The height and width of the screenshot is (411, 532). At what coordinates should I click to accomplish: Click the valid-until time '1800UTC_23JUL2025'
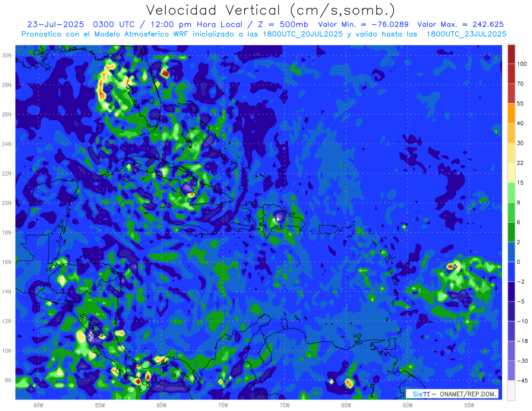(x=466, y=34)
